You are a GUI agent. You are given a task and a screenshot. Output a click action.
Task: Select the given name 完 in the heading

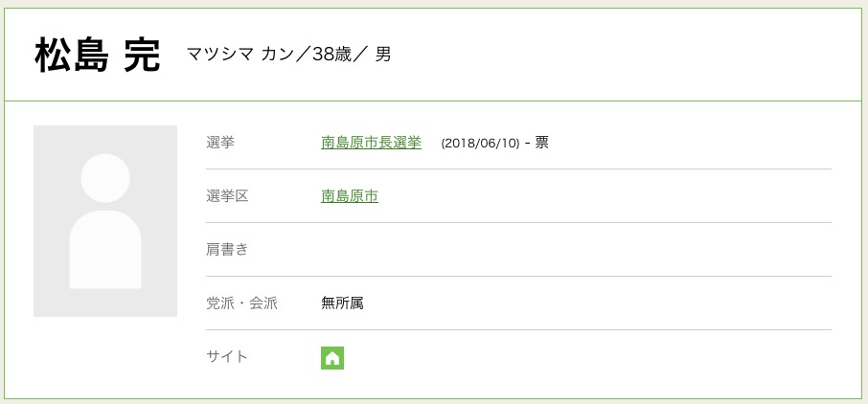click(x=142, y=56)
